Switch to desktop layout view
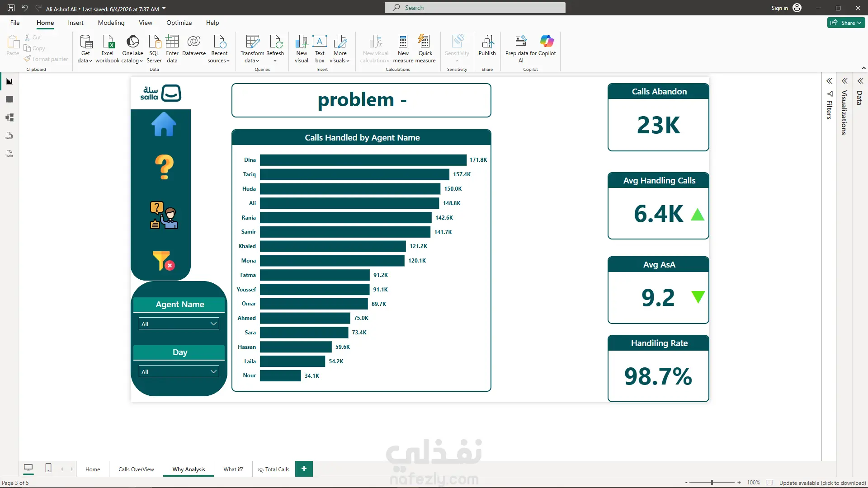868x488 pixels. point(28,468)
